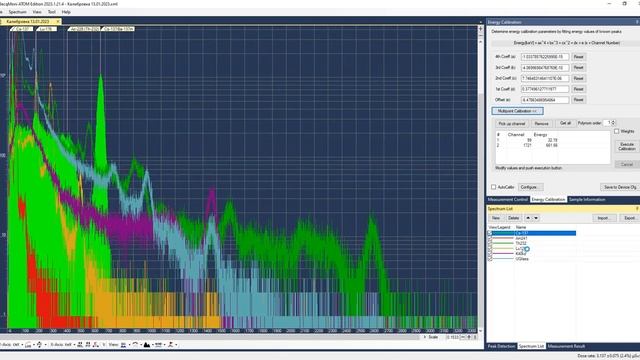The image size is (640, 360).
Task: Click the chart vertical scrollbar up arrow
Action: click(480, 42)
